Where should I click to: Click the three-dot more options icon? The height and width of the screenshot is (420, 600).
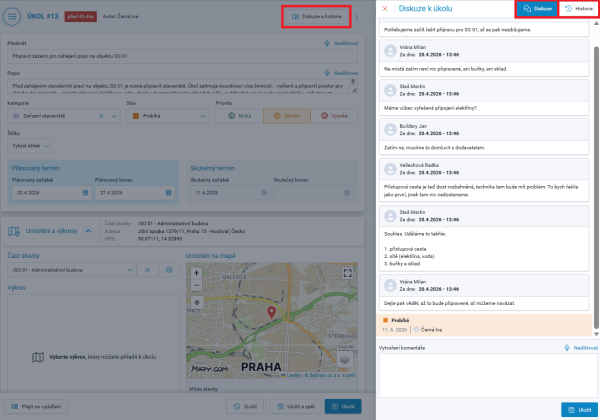tap(357, 17)
